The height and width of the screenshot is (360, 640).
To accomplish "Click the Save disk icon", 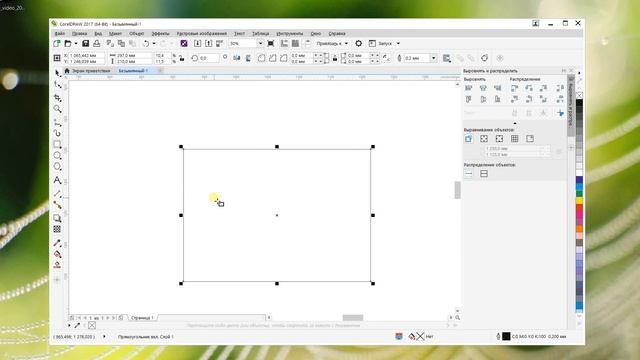I will click(85, 43).
